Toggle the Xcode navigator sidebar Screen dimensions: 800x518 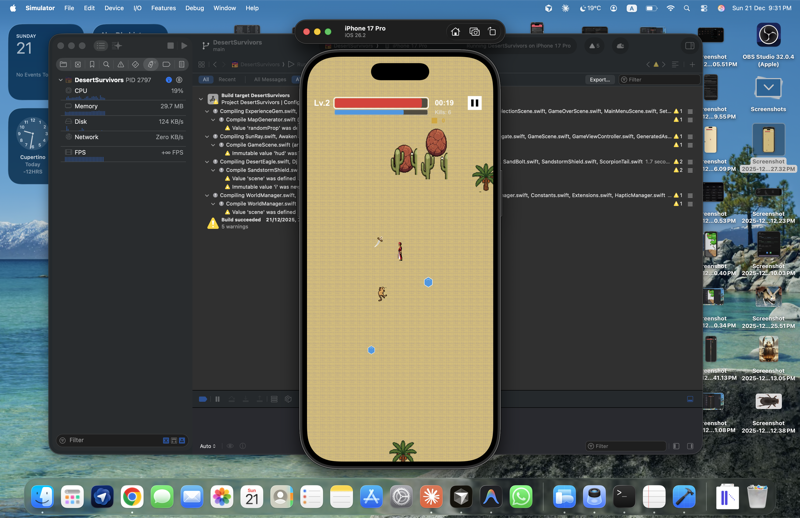click(x=100, y=46)
